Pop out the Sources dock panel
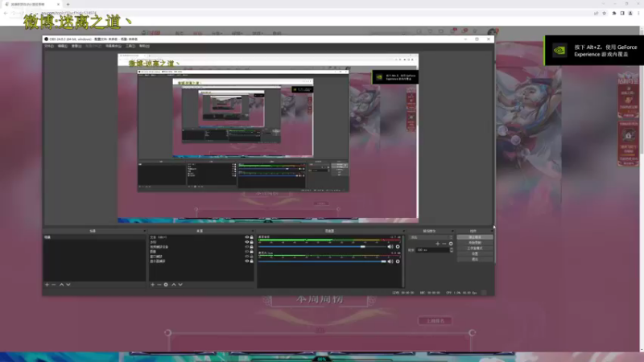644x362 pixels. (252, 231)
